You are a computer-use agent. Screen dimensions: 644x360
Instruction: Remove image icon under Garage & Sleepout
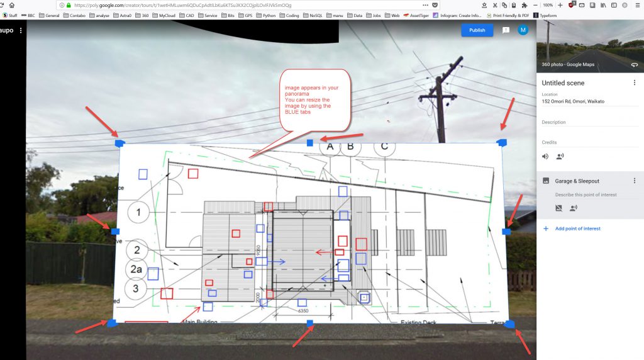pos(558,208)
